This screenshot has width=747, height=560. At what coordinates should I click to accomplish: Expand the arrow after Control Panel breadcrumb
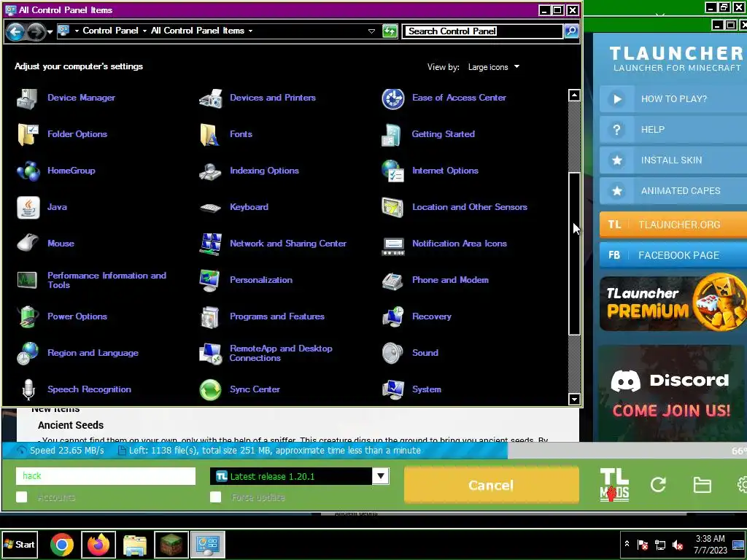pos(145,31)
